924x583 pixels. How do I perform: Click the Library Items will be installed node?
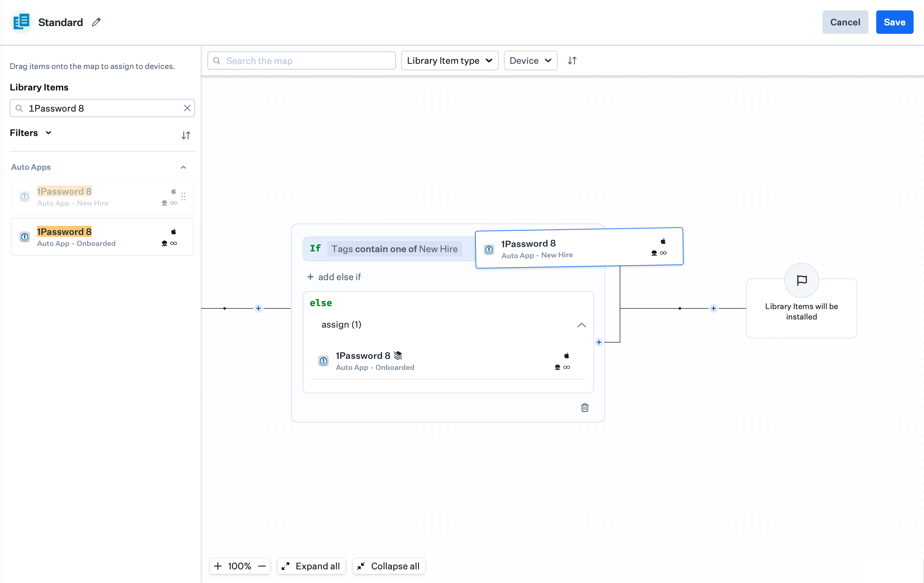[x=801, y=308]
